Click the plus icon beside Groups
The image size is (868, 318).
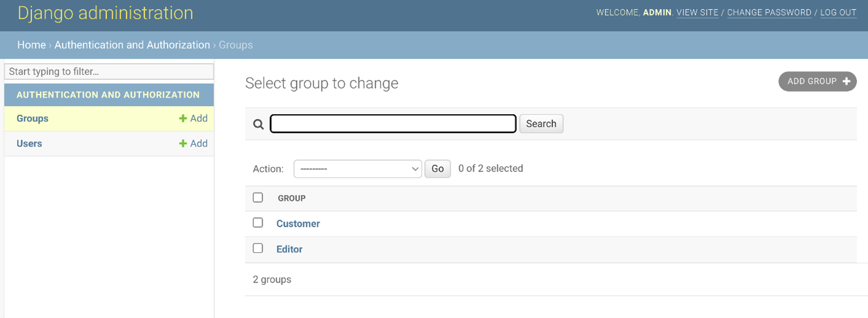coord(183,118)
